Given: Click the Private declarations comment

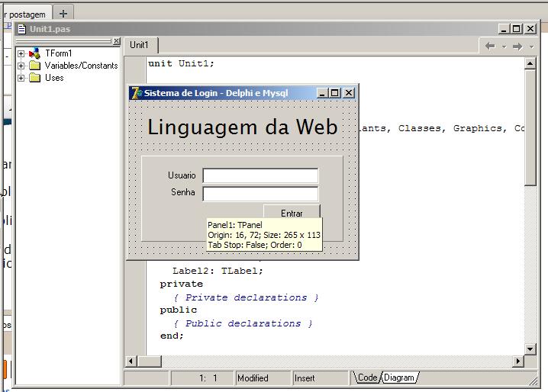Looking at the screenshot, I should (x=246, y=297).
